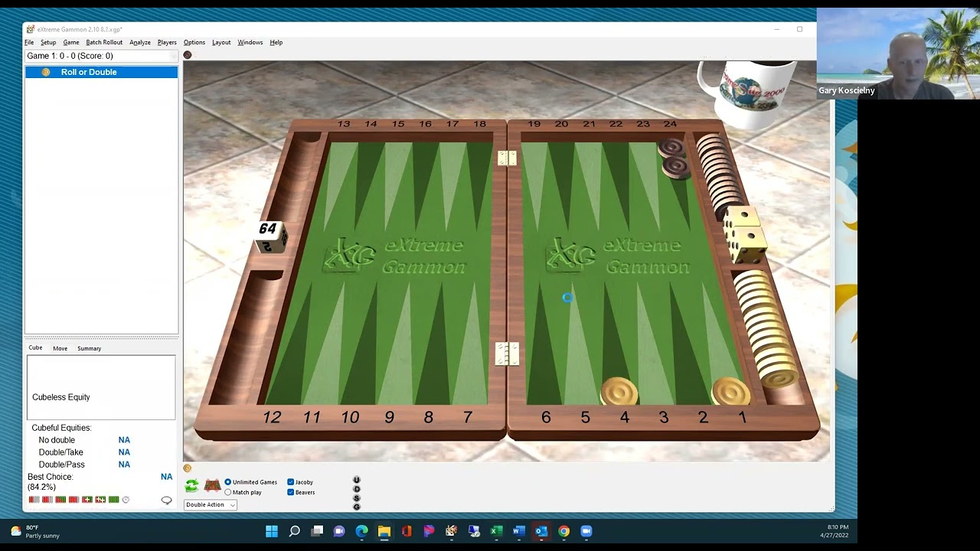Click the round D button

(356, 489)
